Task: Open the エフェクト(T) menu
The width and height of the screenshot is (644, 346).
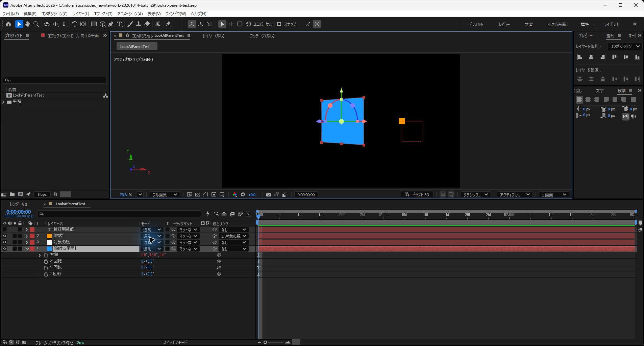Action: point(103,14)
